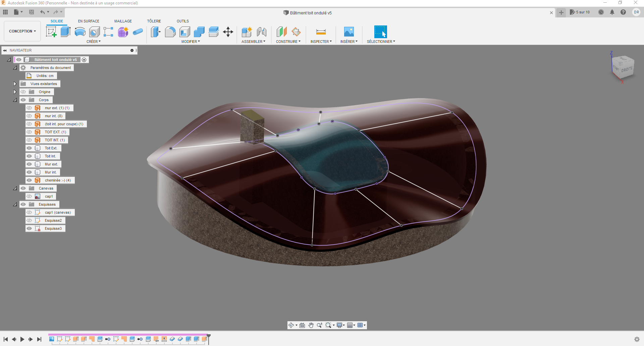Open the Mesurer inspection tool

point(321,32)
